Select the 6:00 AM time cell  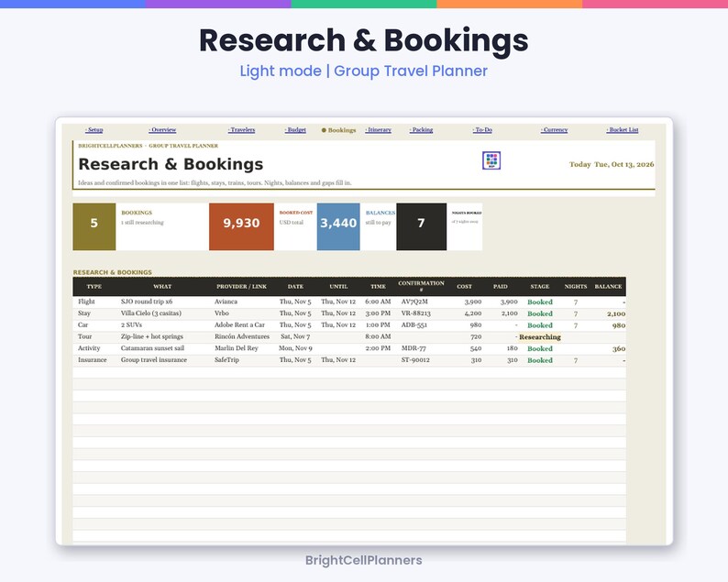tap(378, 302)
